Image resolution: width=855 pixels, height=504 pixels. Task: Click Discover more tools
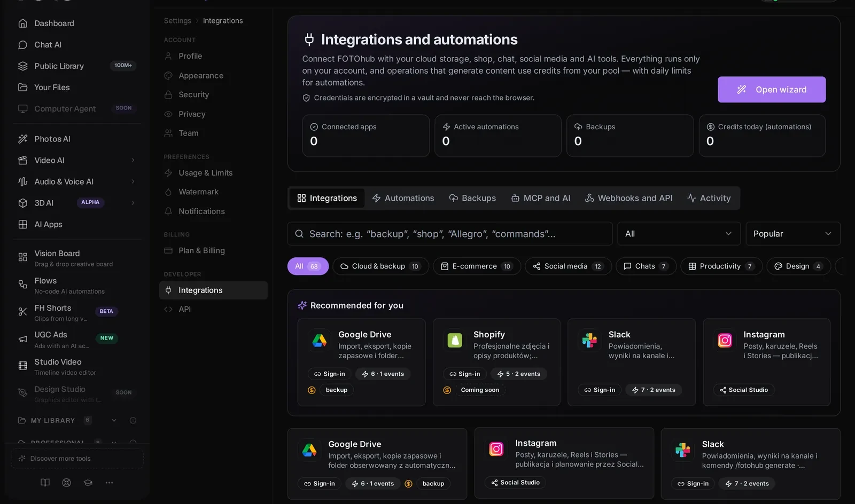pyautogui.click(x=77, y=459)
